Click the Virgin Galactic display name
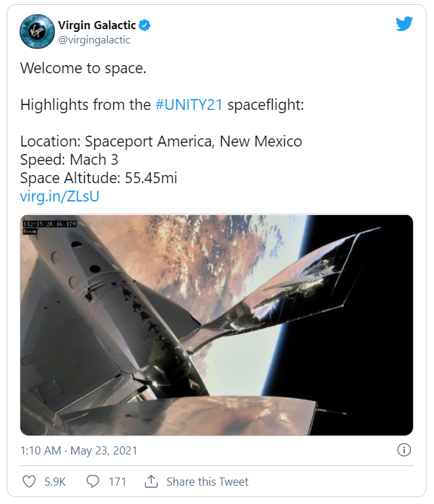Screen dimensions: 434x504 point(96,26)
